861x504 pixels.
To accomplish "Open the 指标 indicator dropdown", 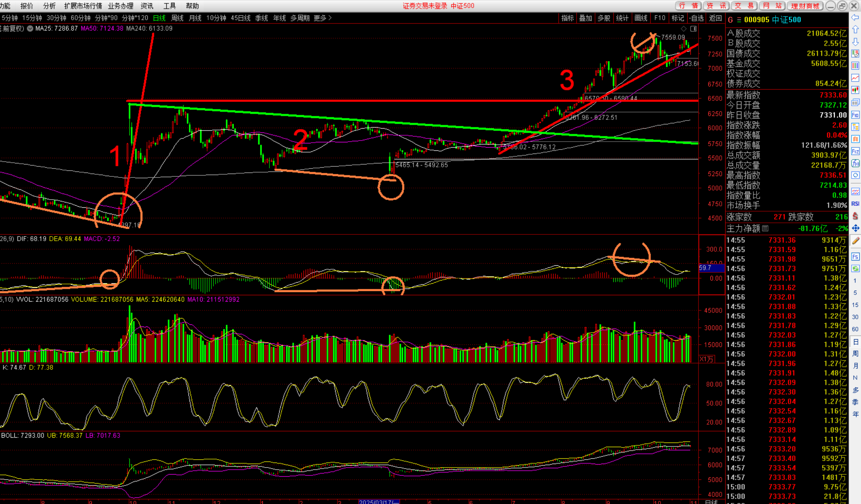I will pos(567,18).
